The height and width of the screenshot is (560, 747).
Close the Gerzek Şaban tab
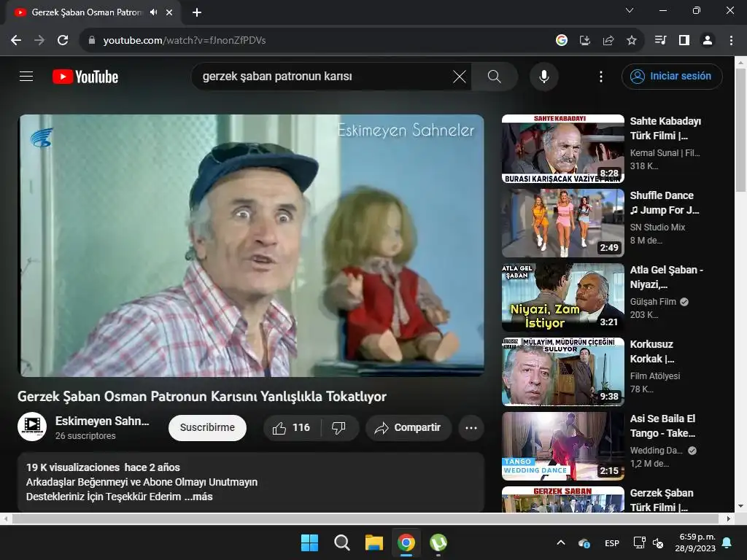pyautogui.click(x=169, y=12)
